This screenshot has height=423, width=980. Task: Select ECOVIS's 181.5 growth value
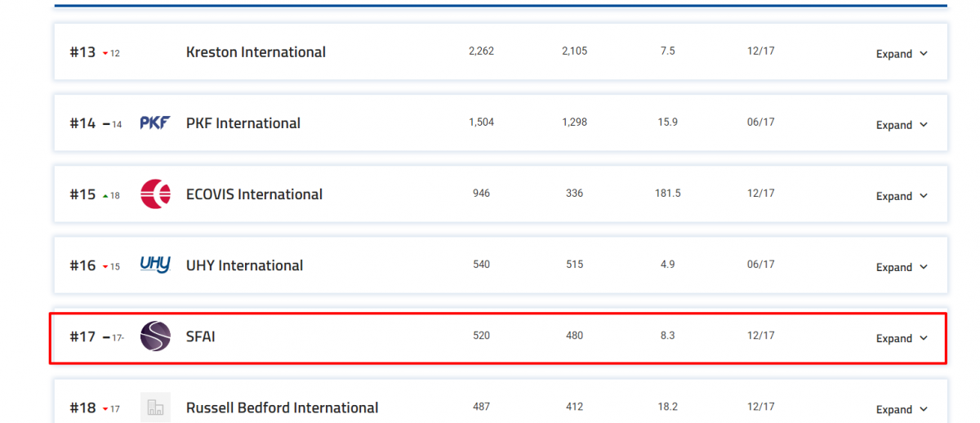(667, 193)
